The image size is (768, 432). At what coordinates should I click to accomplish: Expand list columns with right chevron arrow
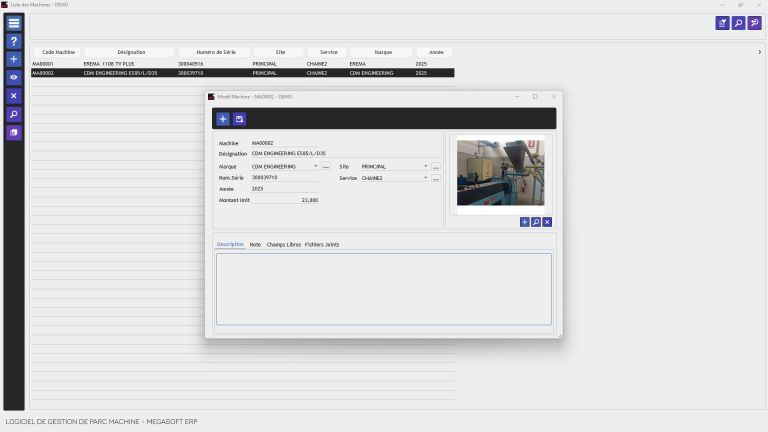[x=760, y=52]
